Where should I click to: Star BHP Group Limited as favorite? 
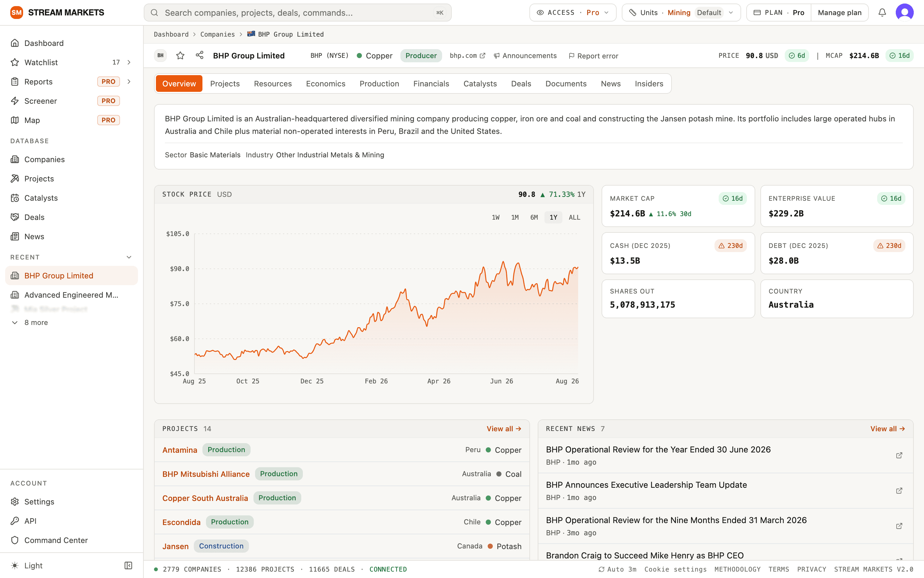coord(180,56)
